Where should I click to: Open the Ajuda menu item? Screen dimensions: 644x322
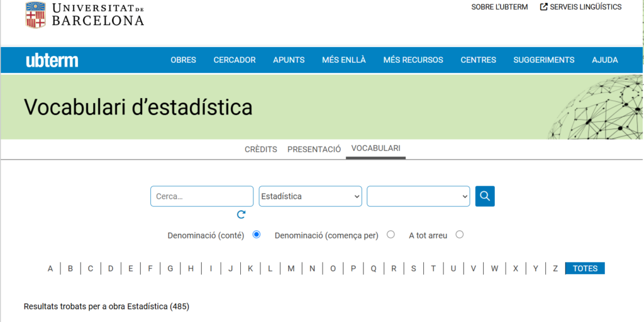(x=604, y=60)
